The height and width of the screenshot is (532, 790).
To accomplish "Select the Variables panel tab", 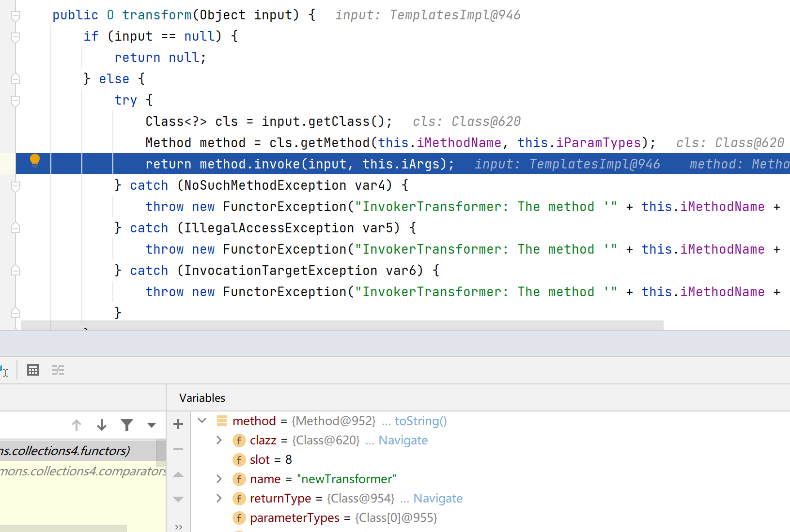I will [x=202, y=398].
